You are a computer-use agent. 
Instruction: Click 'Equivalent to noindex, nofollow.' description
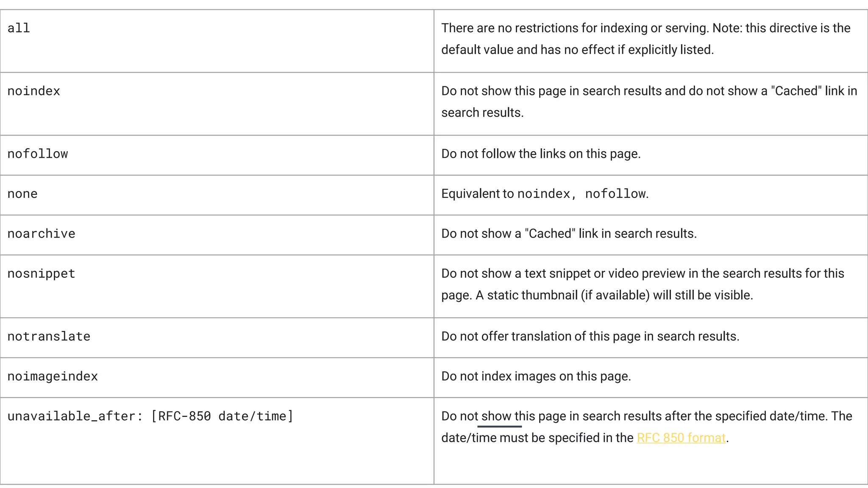click(x=545, y=194)
